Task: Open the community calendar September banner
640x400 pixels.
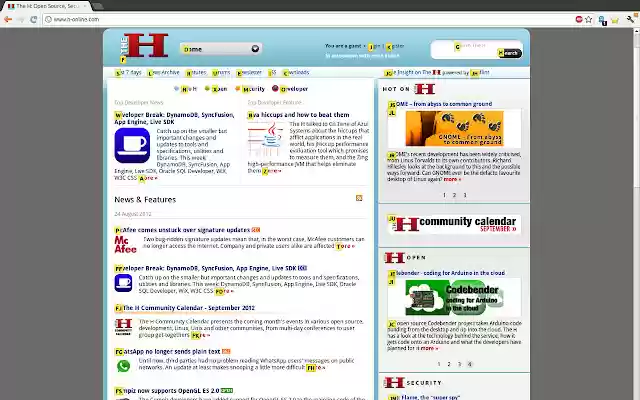Action: point(454,224)
